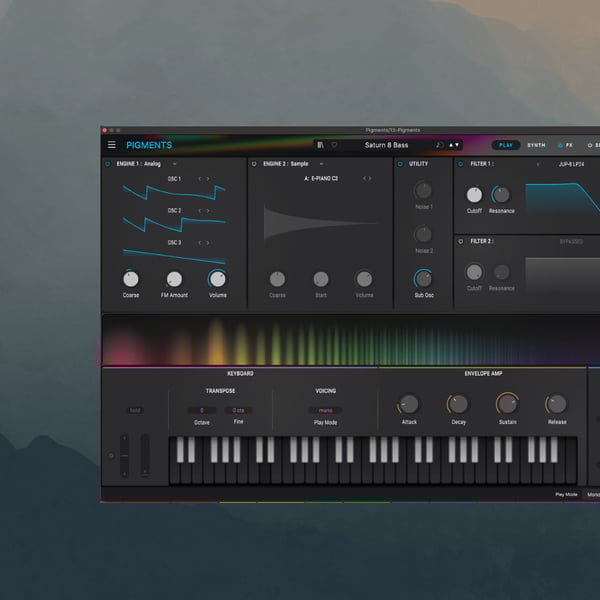Toggle the Filter 1 power button
600x600 pixels.
click(x=461, y=164)
